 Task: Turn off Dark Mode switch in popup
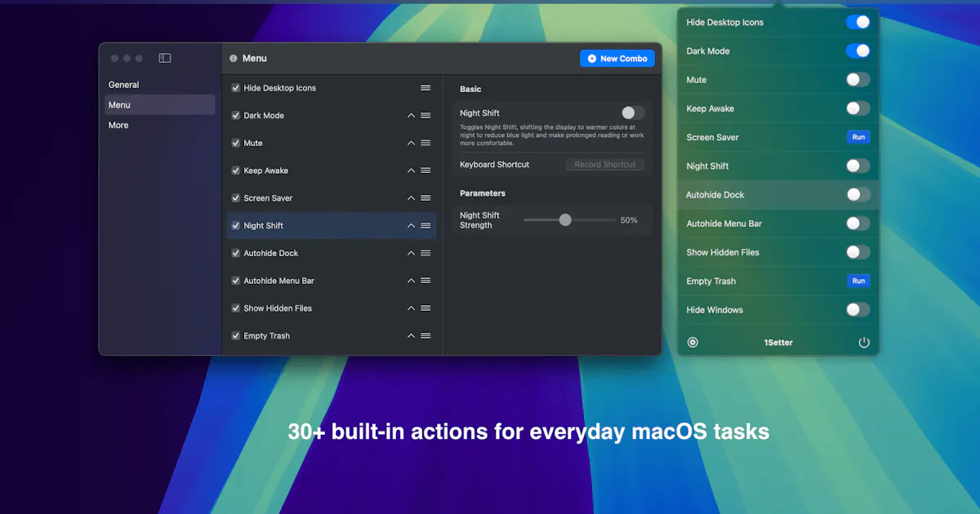(x=857, y=51)
